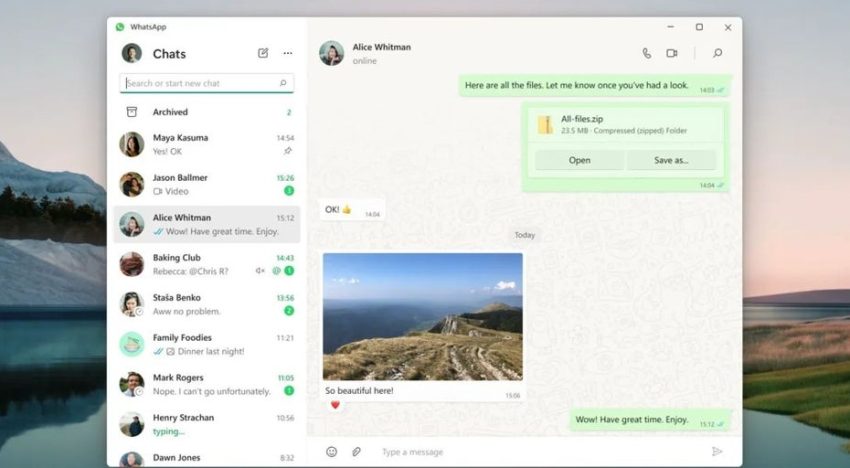Image resolution: width=850 pixels, height=468 pixels.
Task: Click 'Nope. I can't go unfortunately.' preview
Action: click(211, 392)
